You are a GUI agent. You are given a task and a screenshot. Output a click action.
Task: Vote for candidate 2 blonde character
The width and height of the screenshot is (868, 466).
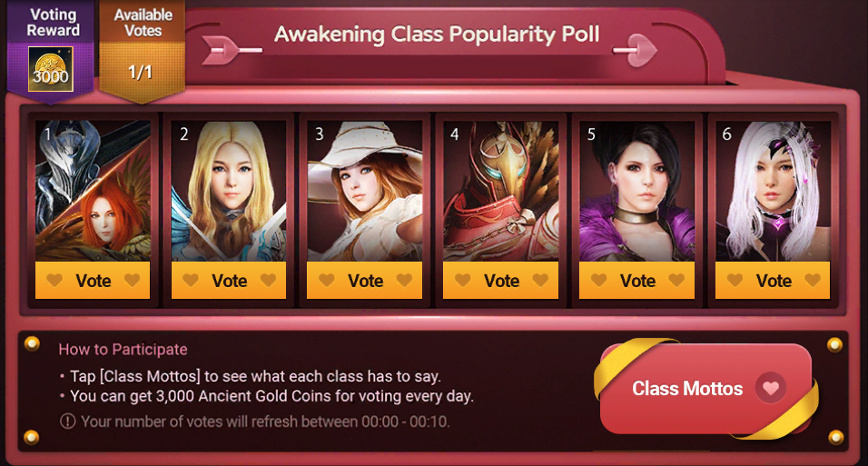[229, 281]
